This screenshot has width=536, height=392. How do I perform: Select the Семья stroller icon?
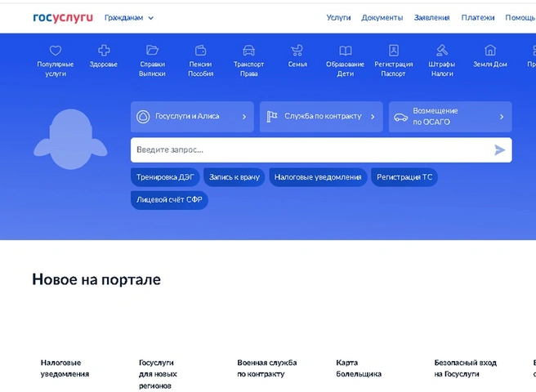point(297,51)
